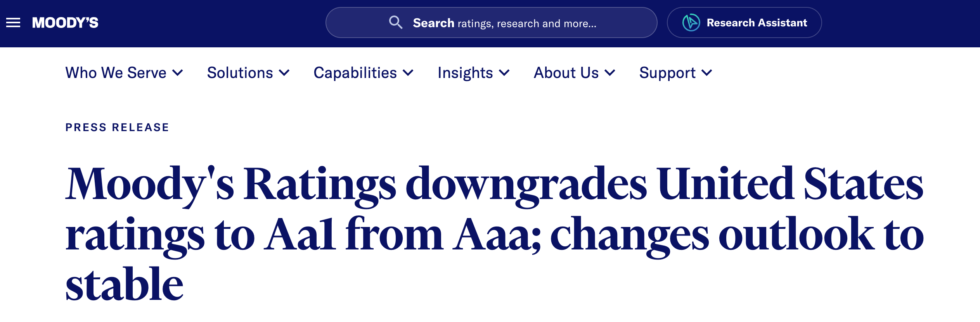Click the magnifying glass search icon
The width and height of the screenshot is (980, 322).
(x=395, y=23)
